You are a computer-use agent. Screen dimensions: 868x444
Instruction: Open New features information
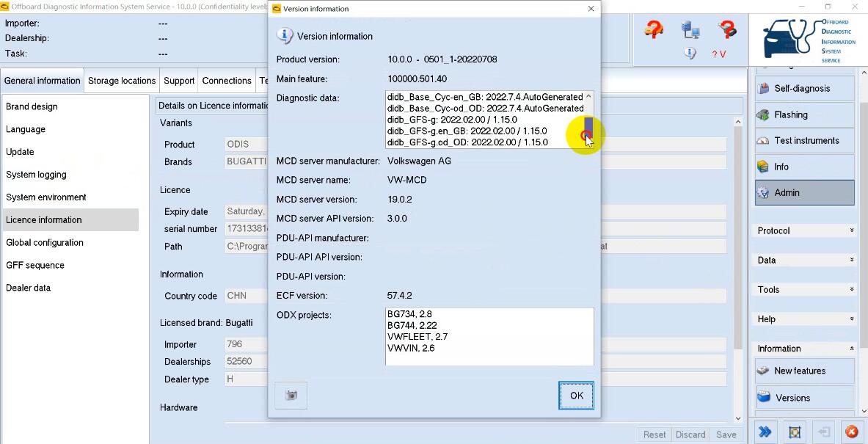805,371
